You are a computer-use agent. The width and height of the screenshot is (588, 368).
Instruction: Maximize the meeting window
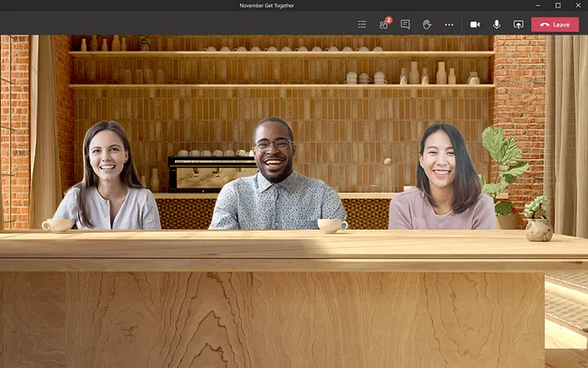coord(558,6)
